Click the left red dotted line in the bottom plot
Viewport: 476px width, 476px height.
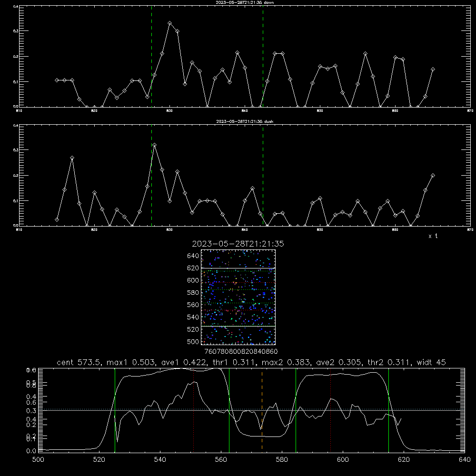tap(193, 410)
